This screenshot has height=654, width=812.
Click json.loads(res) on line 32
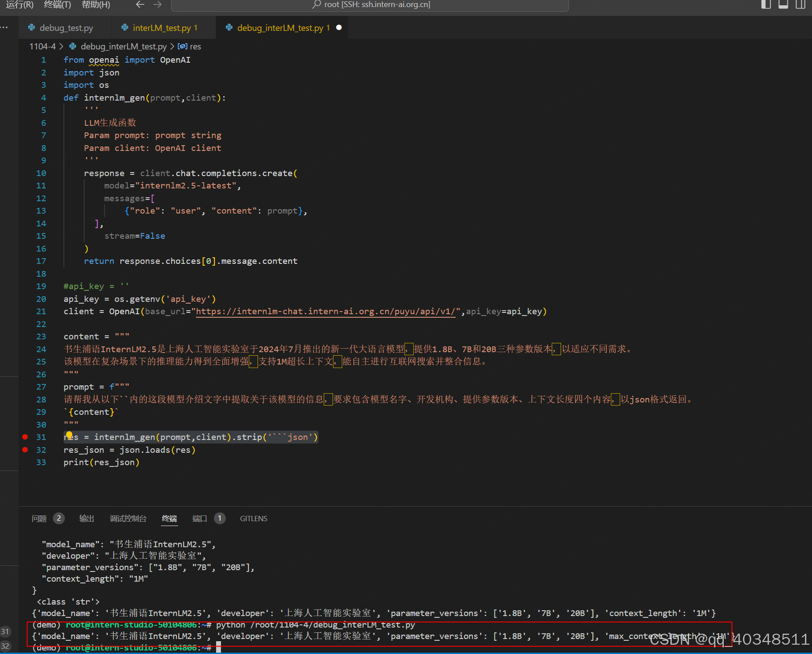(x=157, y=450)
